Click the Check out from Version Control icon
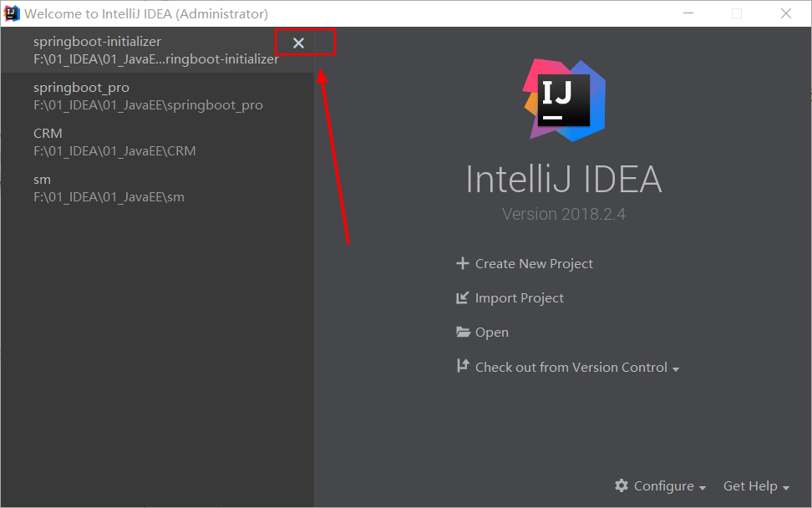 coord(463,366)
